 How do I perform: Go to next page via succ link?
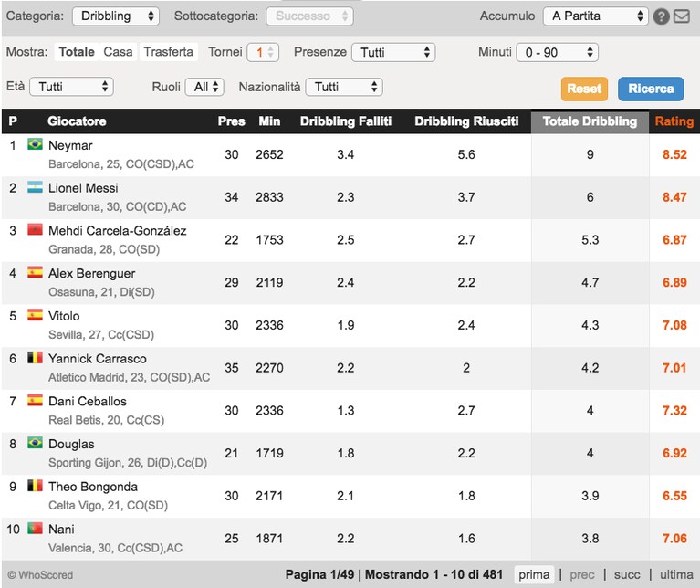627,574
